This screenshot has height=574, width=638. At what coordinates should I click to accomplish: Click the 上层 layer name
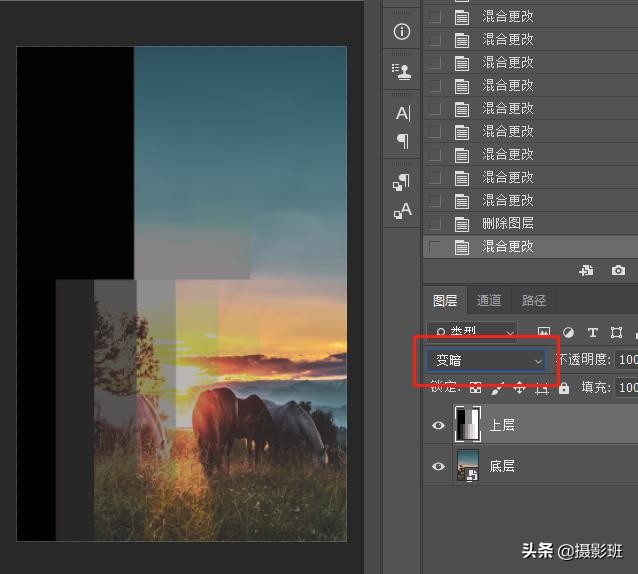pyautogui.click(x=502, y=425)
